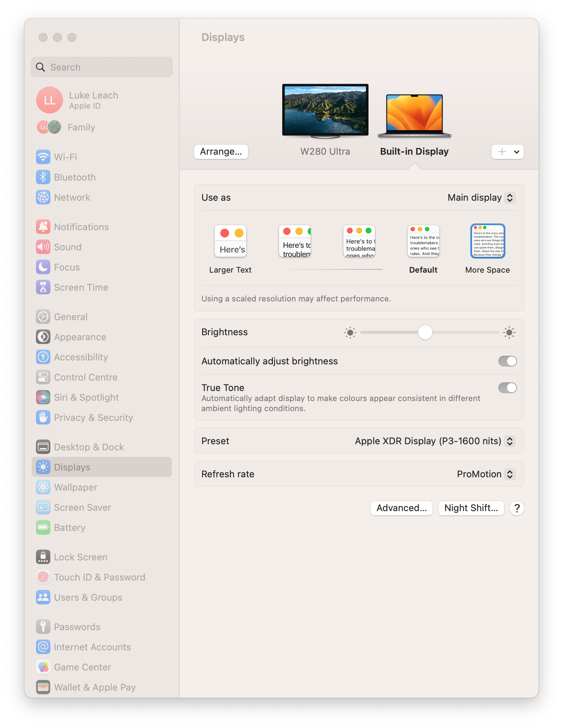Open Control Centre icon

[x=43, y=377]
